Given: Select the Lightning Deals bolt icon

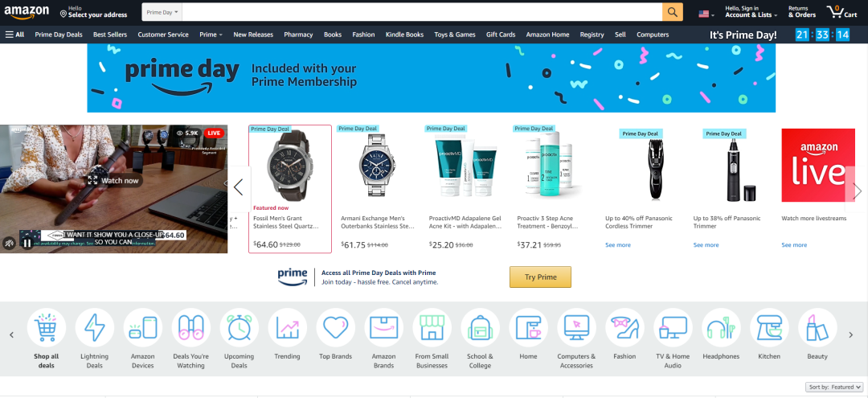Looking at the screenshot, I should click(x=95, y=328).
